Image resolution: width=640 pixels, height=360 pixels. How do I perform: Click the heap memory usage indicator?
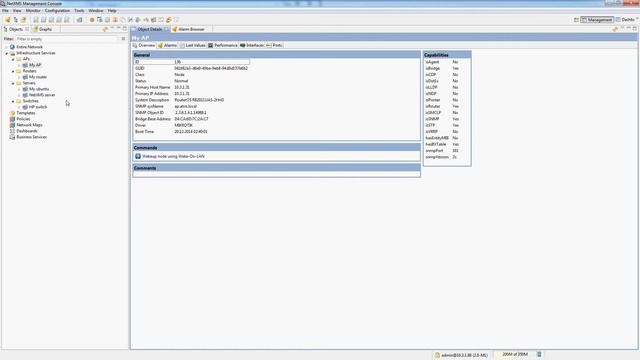coord(515,354)
